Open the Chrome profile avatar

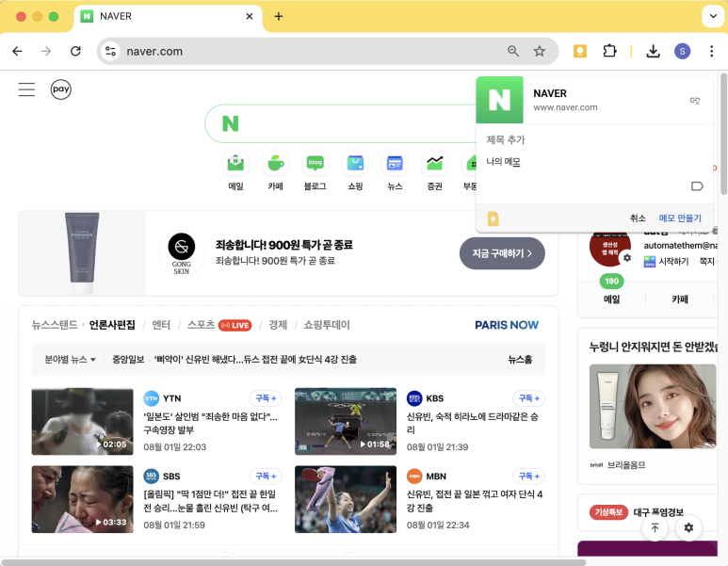pyautogui.click(x=682, y=51)
